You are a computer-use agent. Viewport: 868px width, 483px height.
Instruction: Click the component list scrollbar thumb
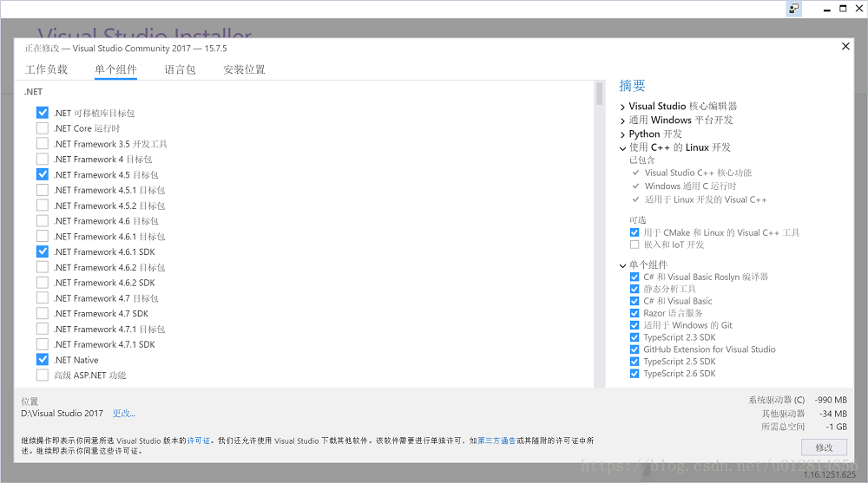pyautogui.click(x=599, y=94)
